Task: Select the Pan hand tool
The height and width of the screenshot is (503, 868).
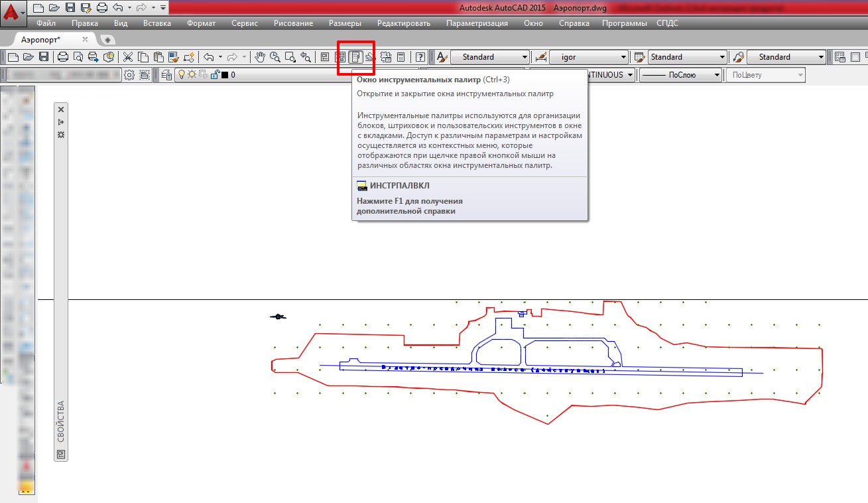Action: pyautogui.click(x=261, y=57)
